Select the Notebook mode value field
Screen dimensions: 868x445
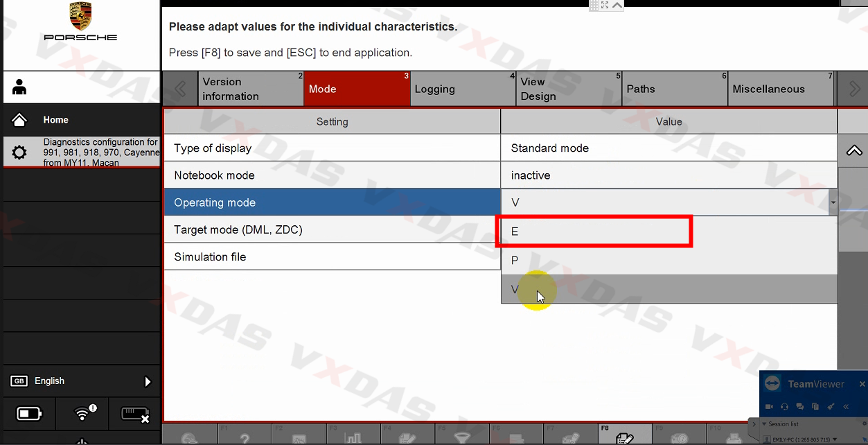[x=668, y=175]
